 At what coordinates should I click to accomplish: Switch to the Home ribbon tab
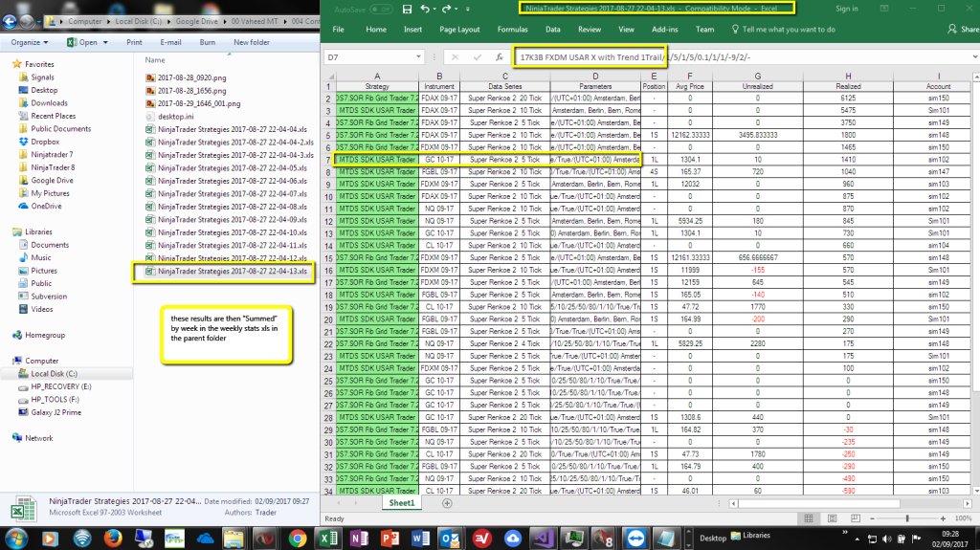click(x=375, y=30)
